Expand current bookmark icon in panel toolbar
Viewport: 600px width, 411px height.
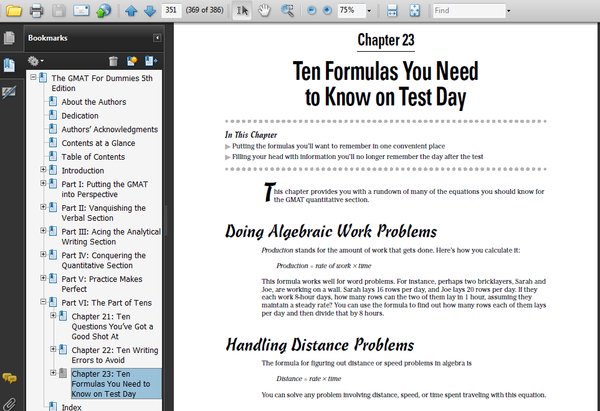coord(150,61)
